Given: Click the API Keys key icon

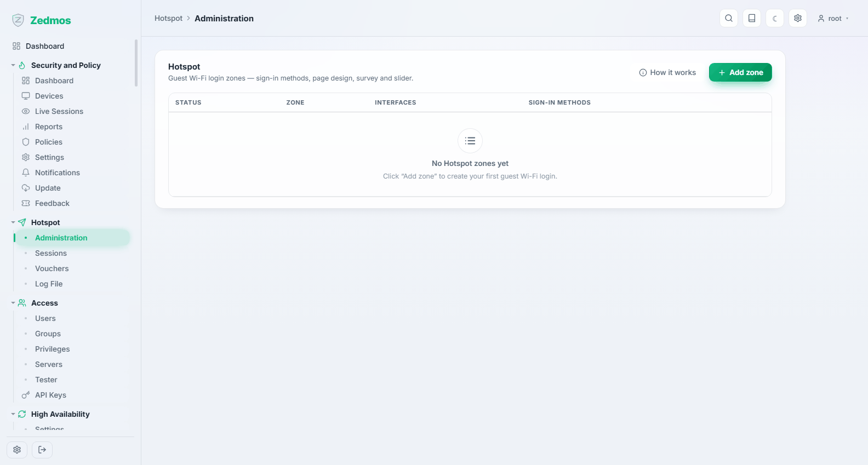Looking at the screenshot, I should tap(26, 395).
